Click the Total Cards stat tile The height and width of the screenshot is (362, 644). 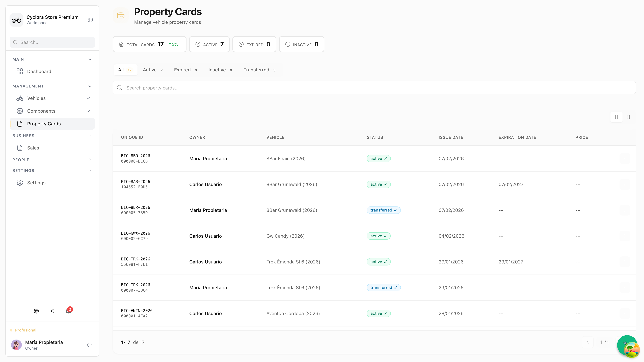(x=149, y=44)
